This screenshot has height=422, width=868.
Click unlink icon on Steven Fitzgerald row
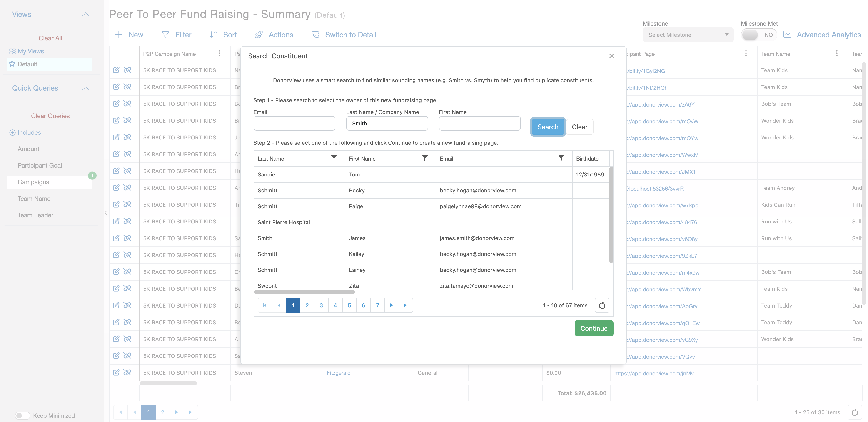127,372
